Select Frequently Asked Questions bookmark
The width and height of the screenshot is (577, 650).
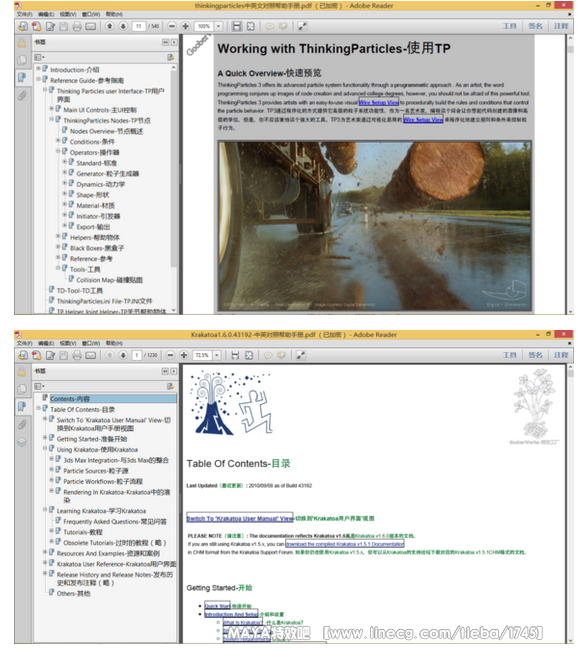pos(115,521)
